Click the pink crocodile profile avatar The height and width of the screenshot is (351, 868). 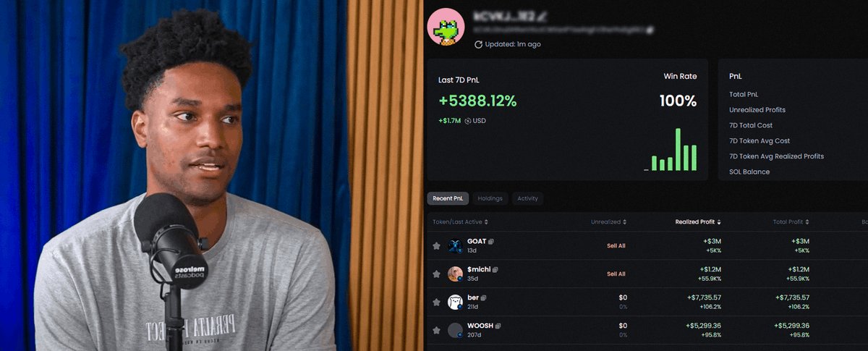446,27
